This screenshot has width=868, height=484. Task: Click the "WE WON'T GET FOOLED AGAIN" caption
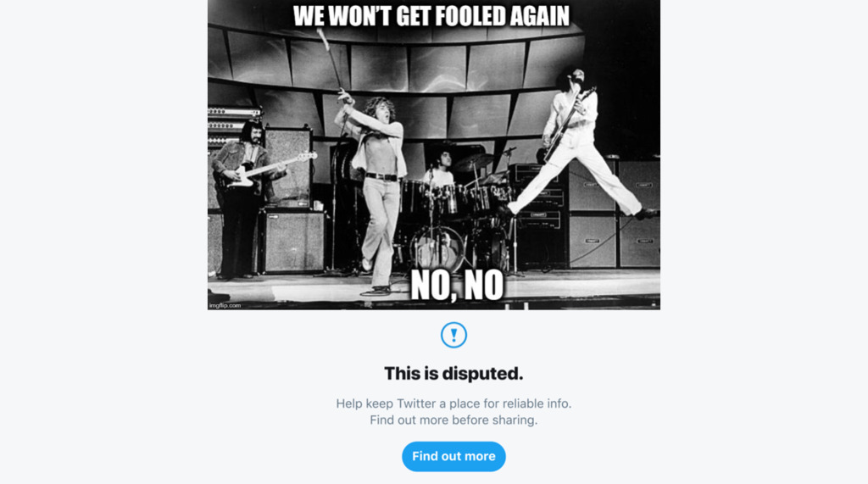click(x=431, y=16)
